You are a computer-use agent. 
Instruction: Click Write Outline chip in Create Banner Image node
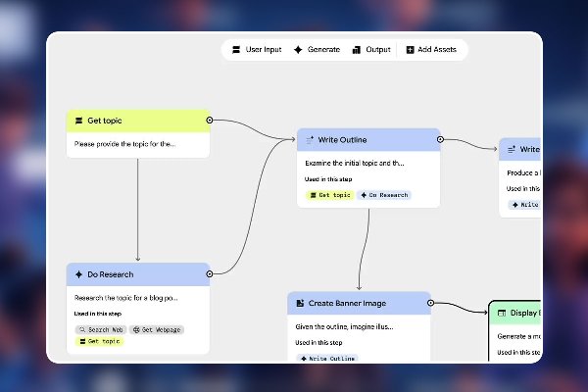click(x=327, y=359)
